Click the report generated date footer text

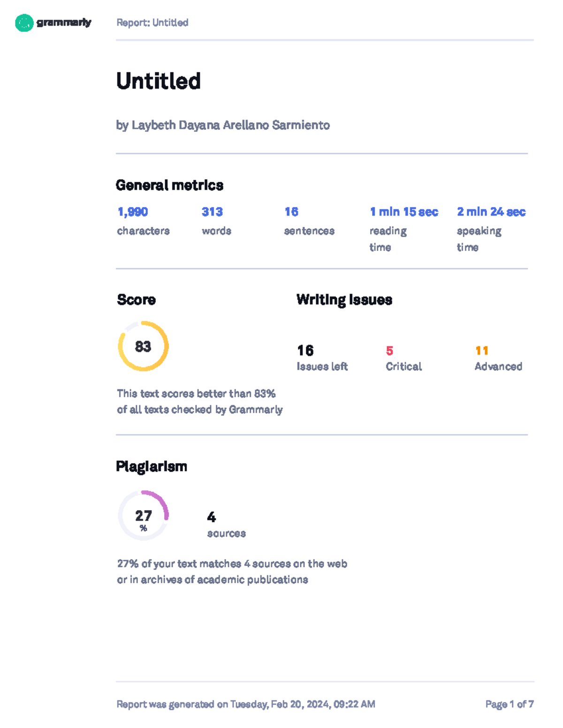coord(246,704)
